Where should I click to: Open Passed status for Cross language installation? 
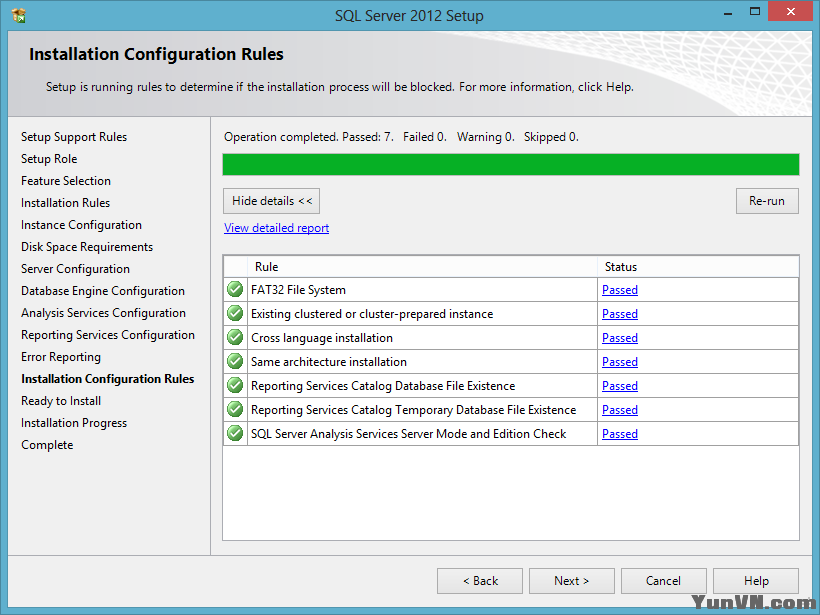[x=620, y=338]
